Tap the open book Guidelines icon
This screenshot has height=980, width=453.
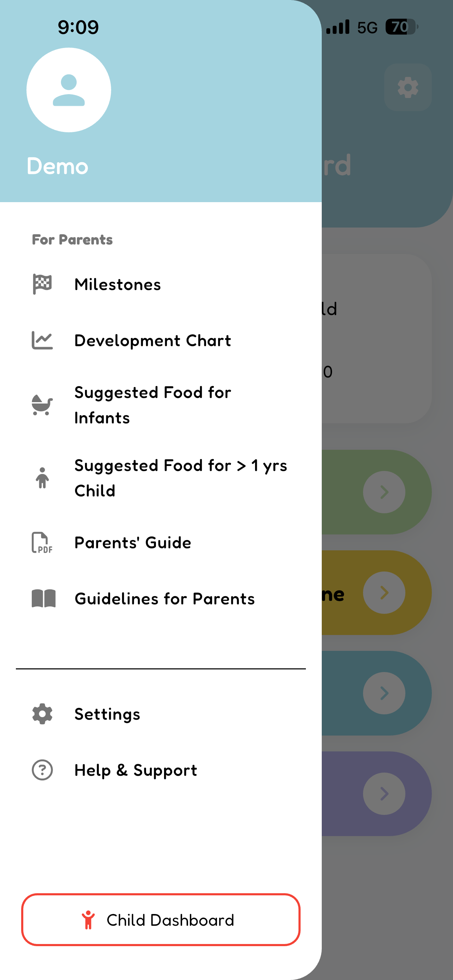point(43,598)
